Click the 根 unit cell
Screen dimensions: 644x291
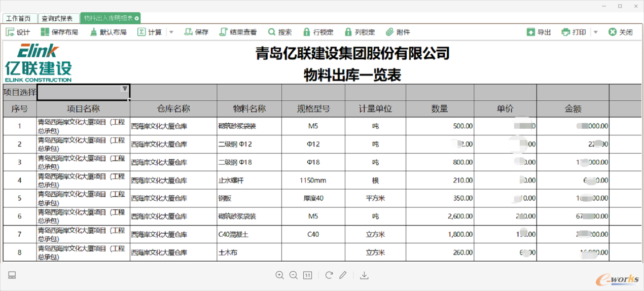point(375,180)
